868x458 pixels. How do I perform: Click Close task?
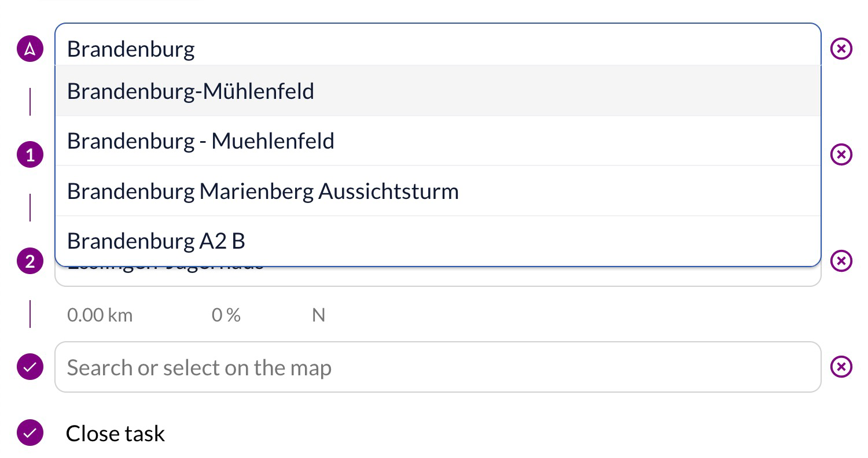click(x=115, y=433)
